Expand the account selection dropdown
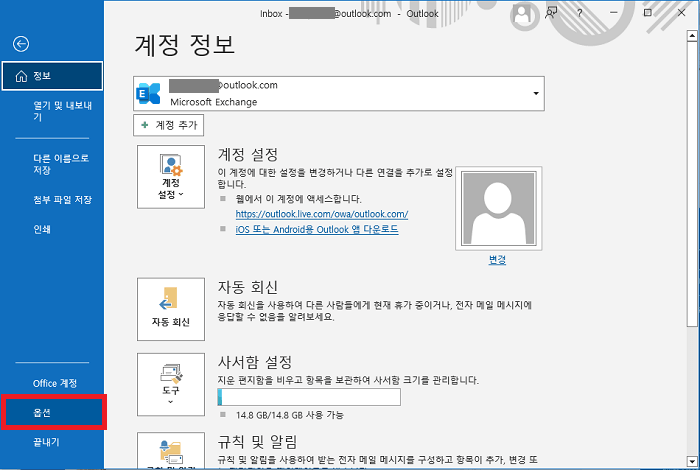The image size is (700, 470). (536, 93)
